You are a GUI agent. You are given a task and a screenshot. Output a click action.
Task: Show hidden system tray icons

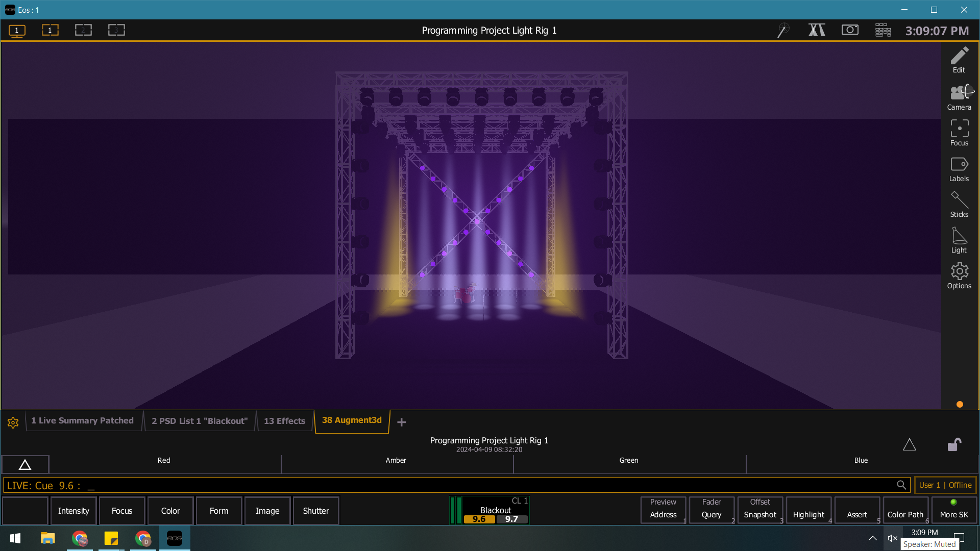coord(873,538)
